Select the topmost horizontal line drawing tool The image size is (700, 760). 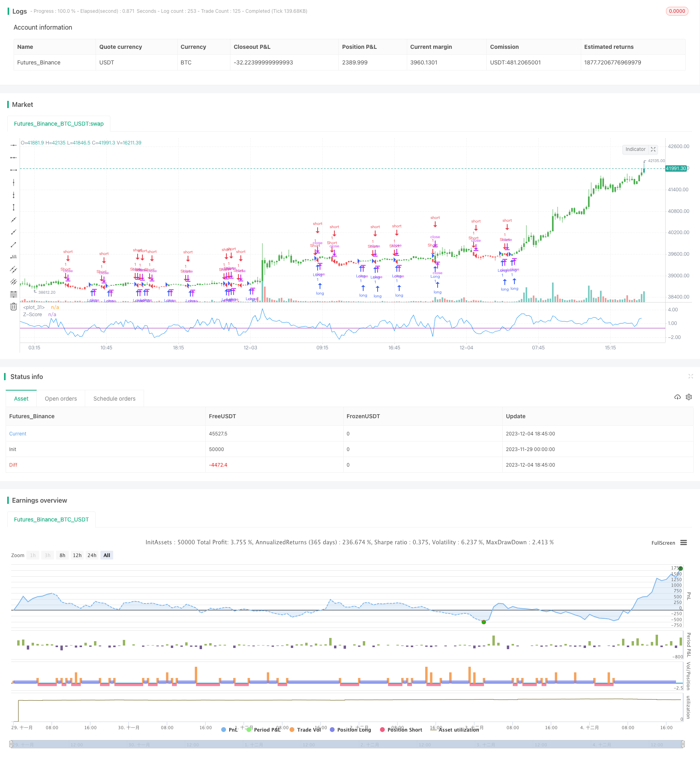pyautogui.click(x=14, y=145)
